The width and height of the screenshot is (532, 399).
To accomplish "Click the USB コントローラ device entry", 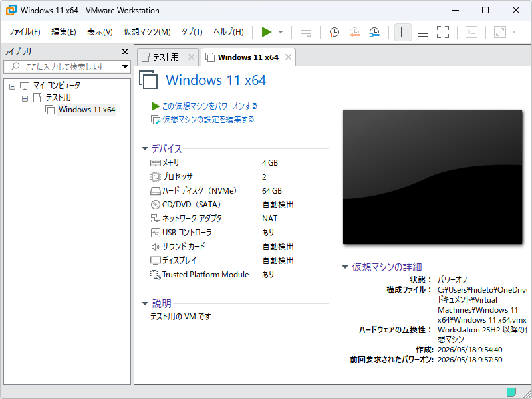I will tap(187, 232).
